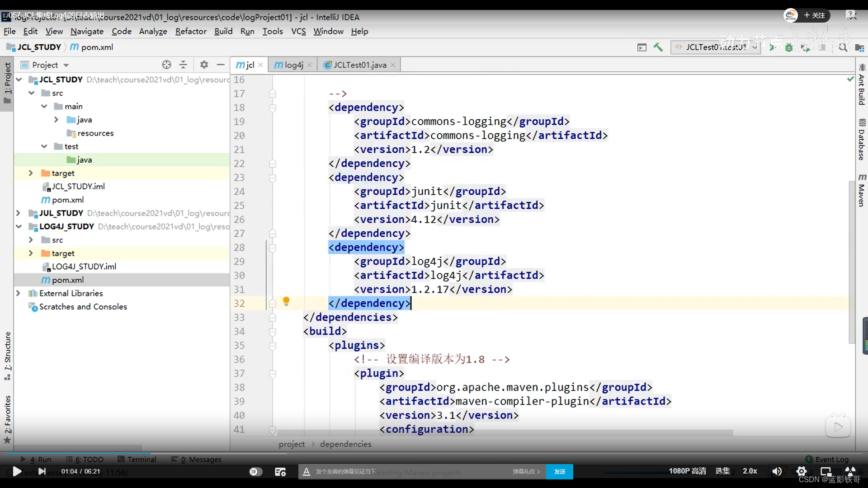Viewport: 868px width, 488px height.
Task: Open the Event Log
Action: (827, 459)
